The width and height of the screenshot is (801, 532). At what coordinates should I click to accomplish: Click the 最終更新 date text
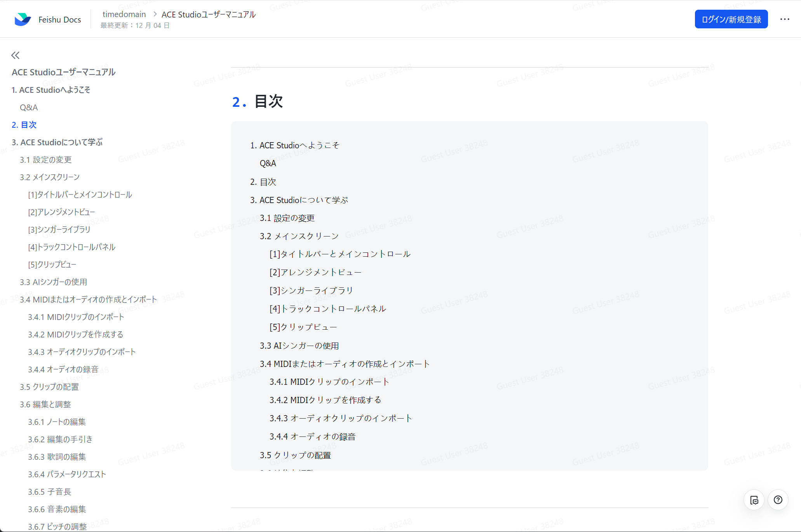click(x=135, y=26)
